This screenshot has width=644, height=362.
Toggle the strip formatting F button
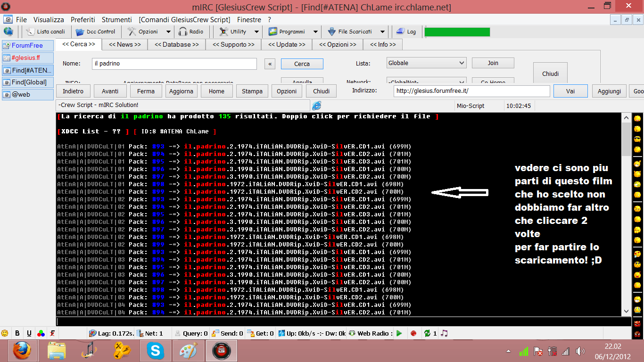pyautogui.click(x=53, y=333)
